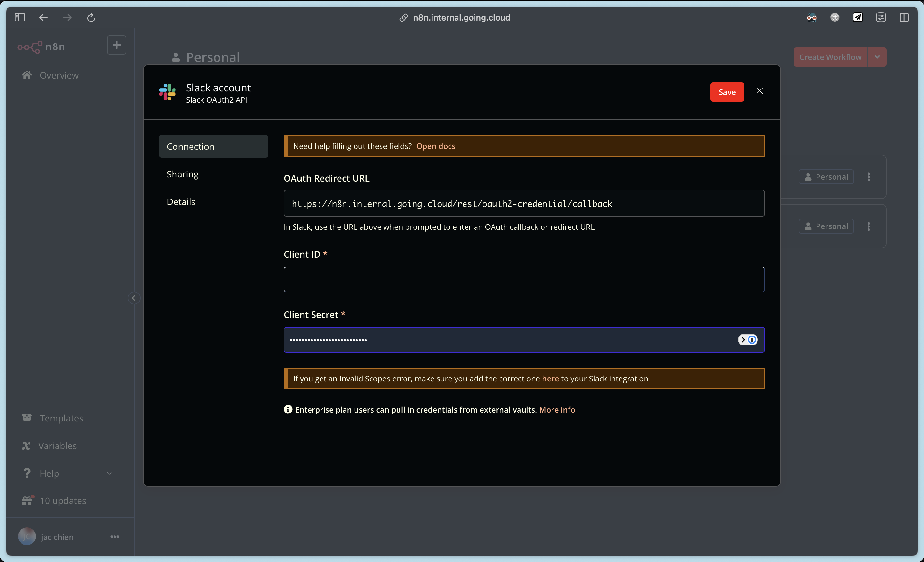Go forward with the browser forward arrow
Image resolution: width=924 pixels, height=562 pixels.
coord(67,17)
